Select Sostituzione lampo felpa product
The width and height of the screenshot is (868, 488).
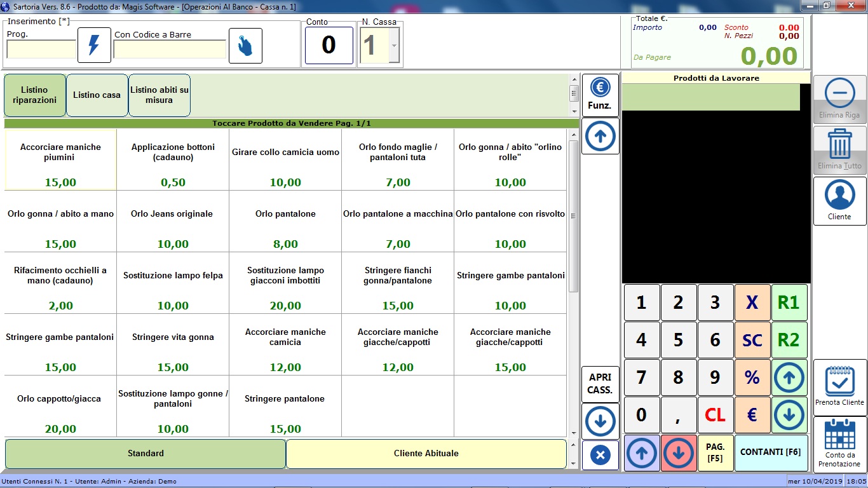click(173, 283)
